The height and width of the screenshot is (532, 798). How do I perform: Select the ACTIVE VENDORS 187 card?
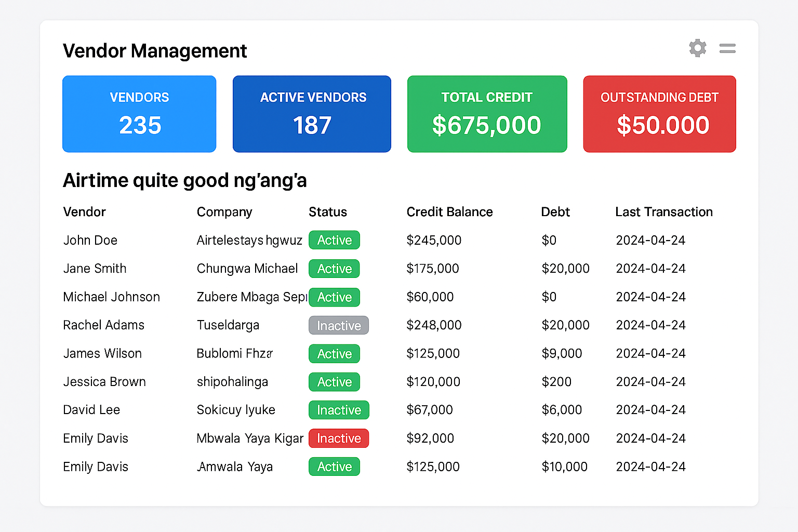312,114
